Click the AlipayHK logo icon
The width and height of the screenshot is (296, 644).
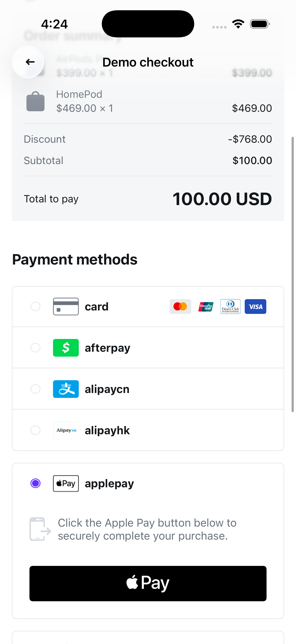point(66,430)
